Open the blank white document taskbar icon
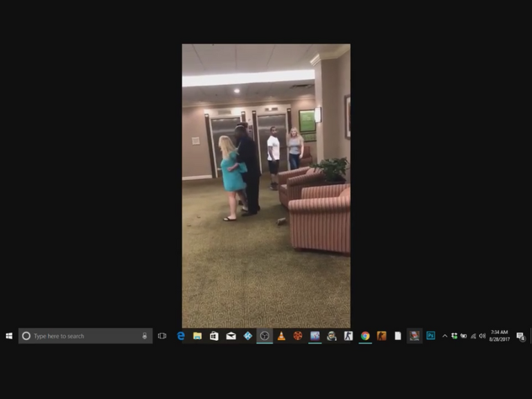Image resolution: width=532 pixels, height=399 pixels. [x=398, y=336]
